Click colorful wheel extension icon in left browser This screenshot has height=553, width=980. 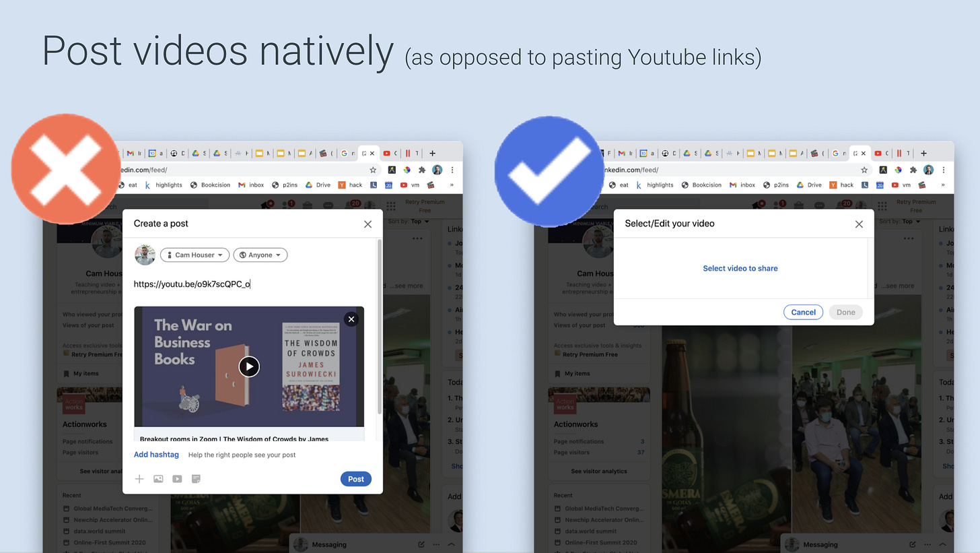pyautogui.click(x=407, y=170)
